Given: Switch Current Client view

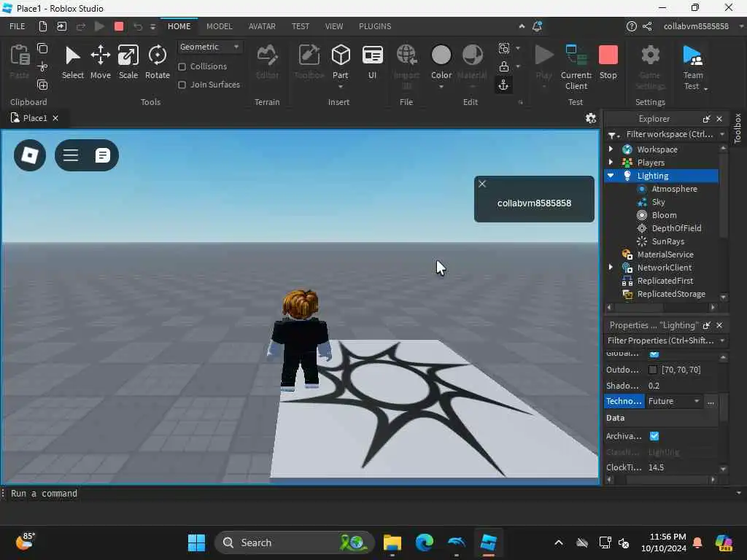Looking at the screenshot, I should tap(576, 66).
